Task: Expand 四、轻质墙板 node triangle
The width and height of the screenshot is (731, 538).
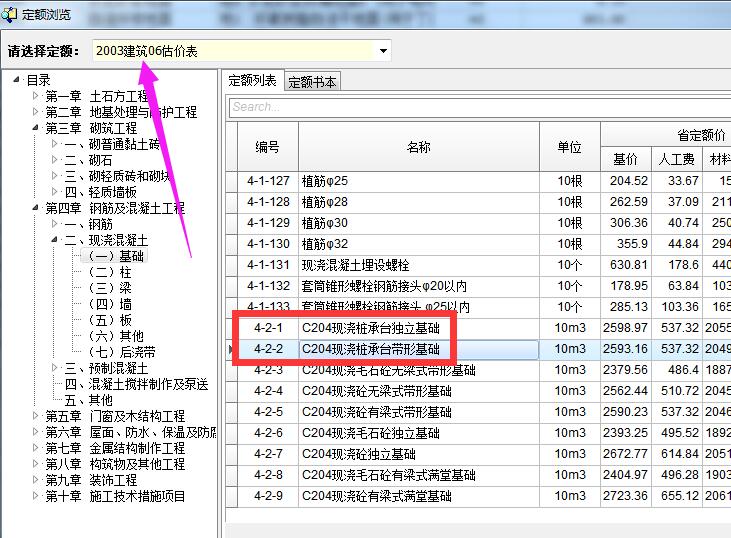Action: click(55, 192)
